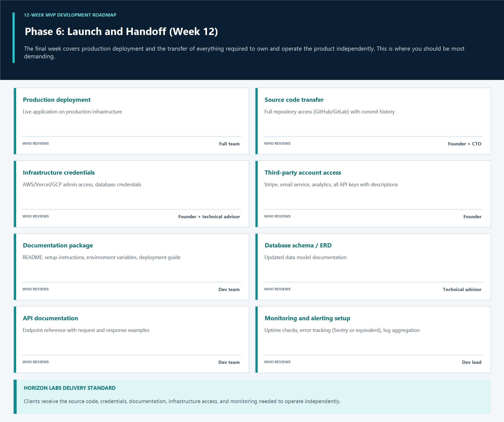504x422 pixels.
Task: Click "WHO REVIEWS" label in Source code transfer card
Action: (277, 143)
